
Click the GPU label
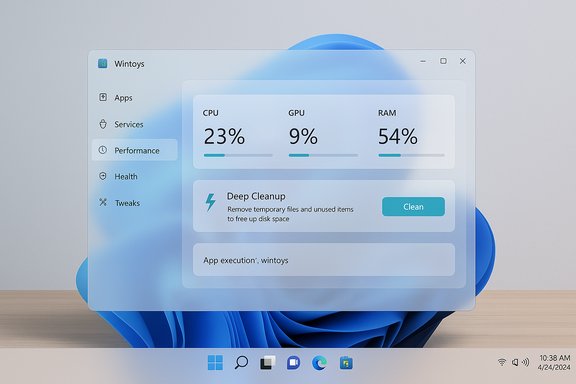click(x=296, y=113)
